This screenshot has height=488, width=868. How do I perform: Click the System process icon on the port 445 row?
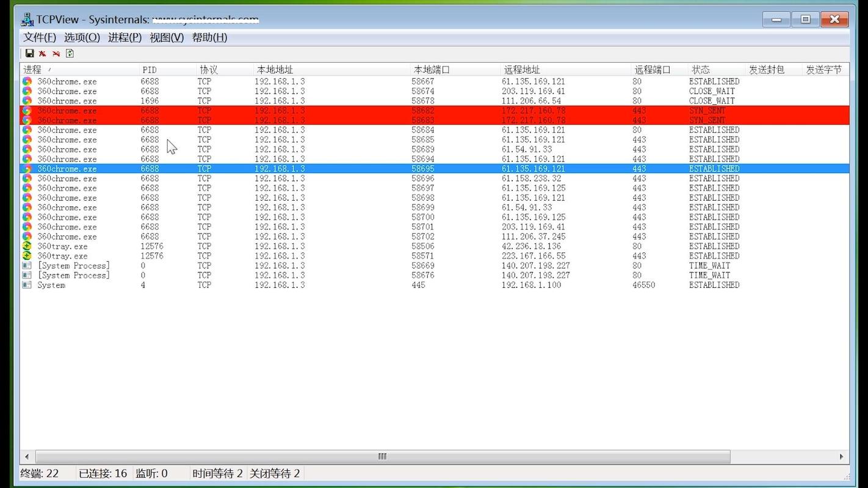[27, 285]
